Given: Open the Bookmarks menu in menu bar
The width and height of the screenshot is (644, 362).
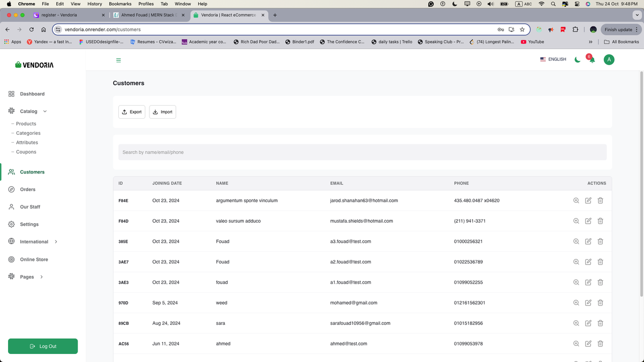Looking at the screenshot, I should pyautogui.click(x=120, y=4).
